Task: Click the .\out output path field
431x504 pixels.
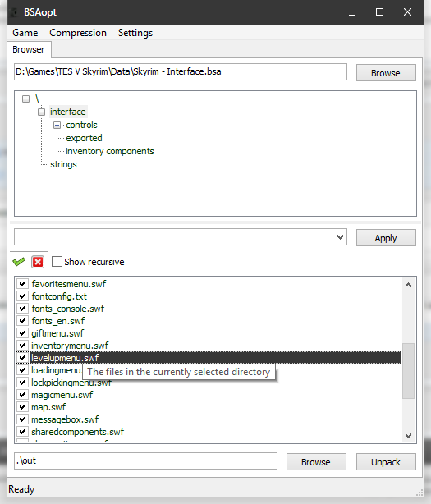Action: pyautogui.click(x=145, y=461)
